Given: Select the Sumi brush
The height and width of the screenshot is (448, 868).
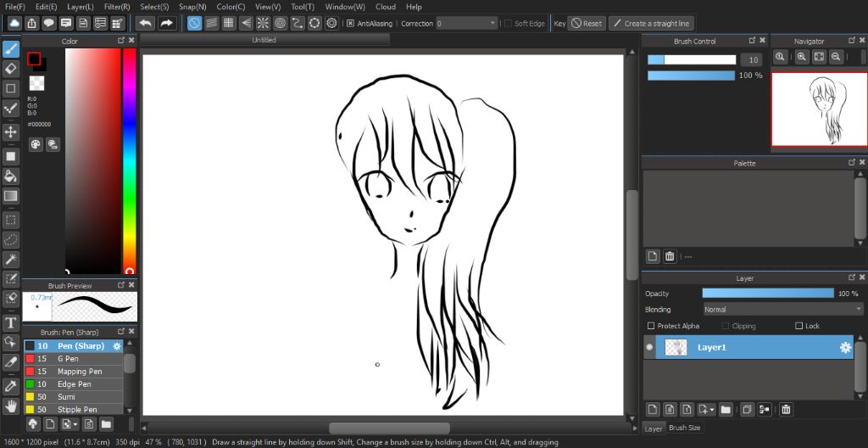Looking at the screenshot, I should pyautogui.click(x=73, y=397).
